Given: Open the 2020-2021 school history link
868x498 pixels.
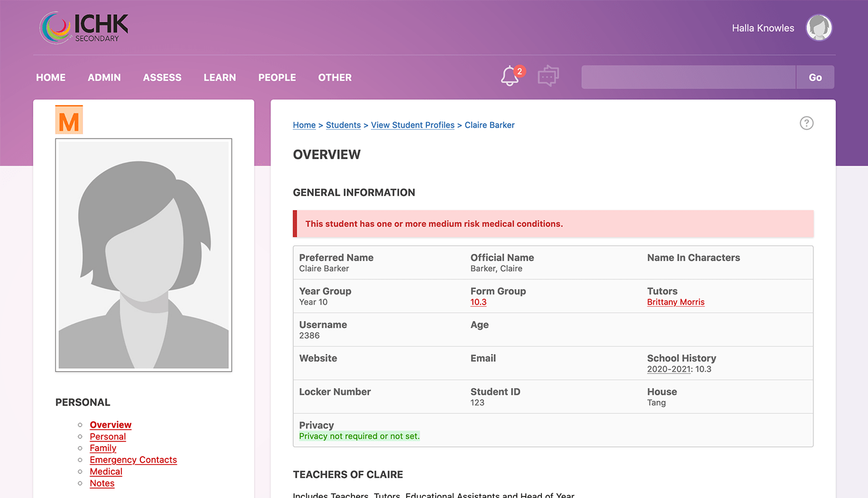Looking at the screenshot, I should tap(669, 369).
